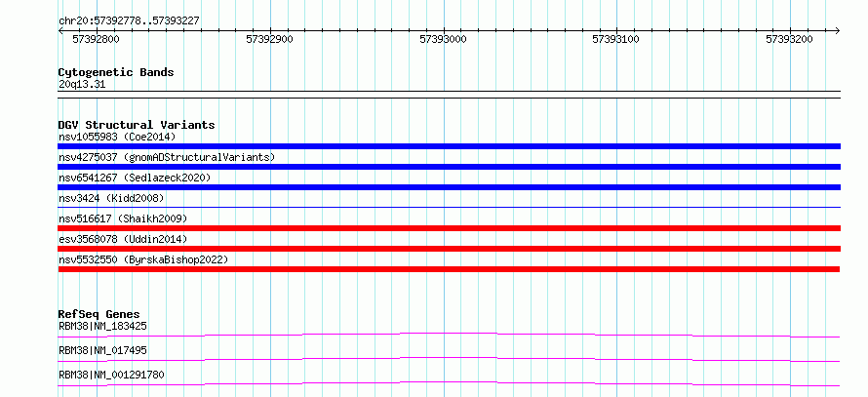Click blue bar under nsv1055983
868x397 pixels.
point(449,146)
